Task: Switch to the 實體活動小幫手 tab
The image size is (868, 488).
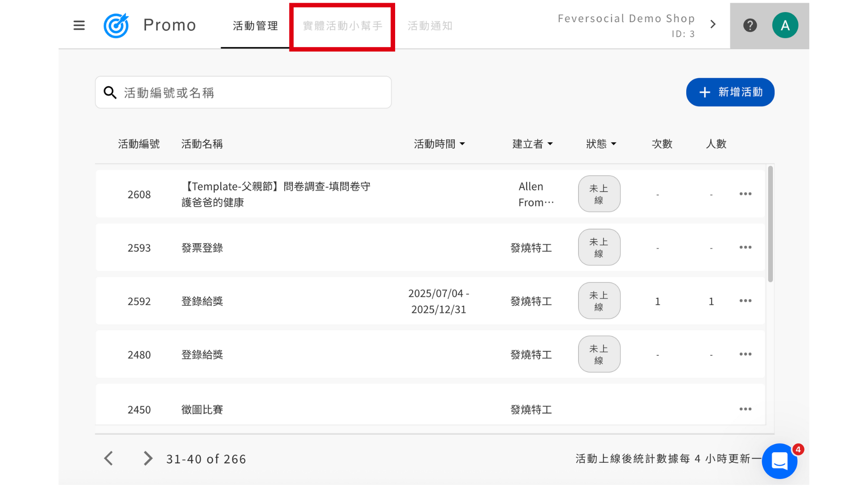Action: 342,26
